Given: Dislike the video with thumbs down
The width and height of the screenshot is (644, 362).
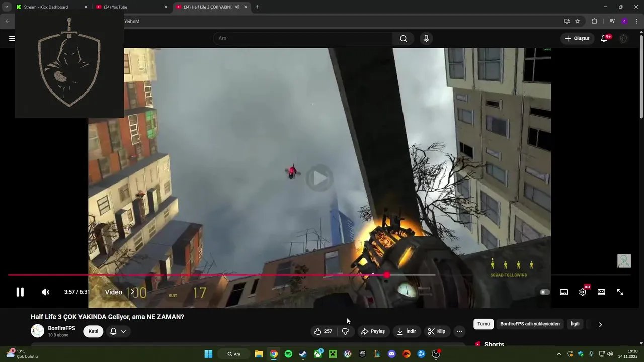Looking at the screenshot, I should click(x=345, y=331).
